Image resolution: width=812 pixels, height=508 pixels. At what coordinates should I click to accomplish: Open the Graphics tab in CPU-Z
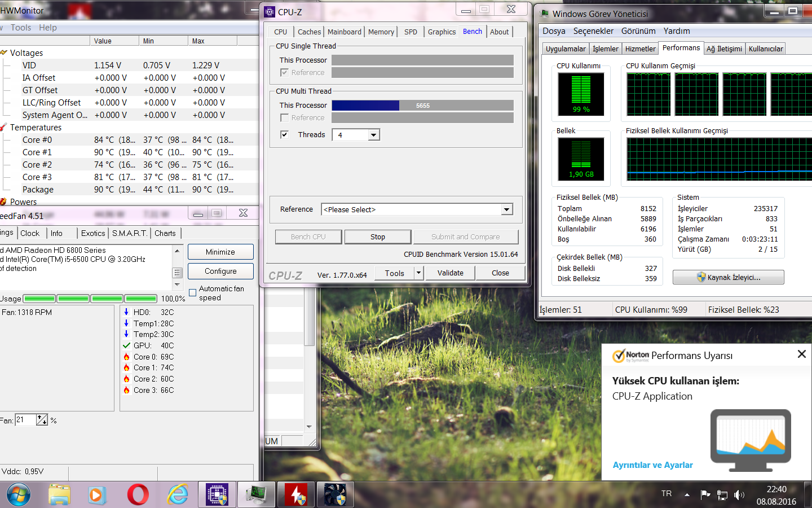[x=442, y=32]
